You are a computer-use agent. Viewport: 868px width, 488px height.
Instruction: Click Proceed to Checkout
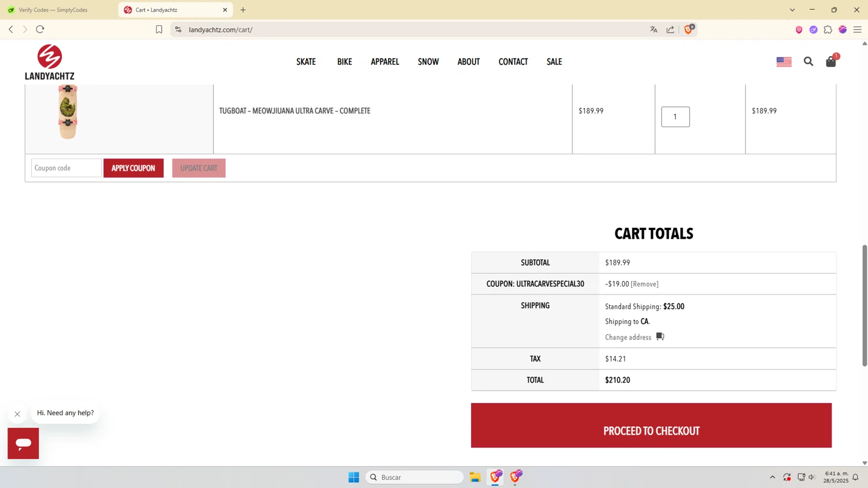[651, 426]
